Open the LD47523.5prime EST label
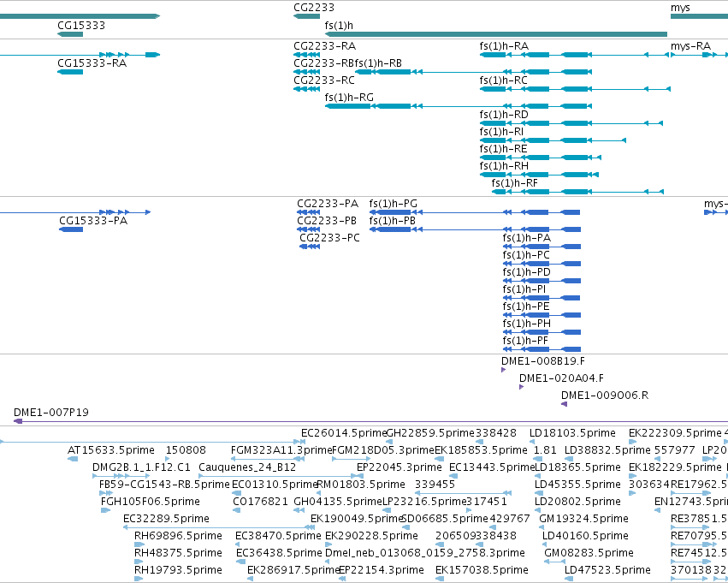 [x=607, y=571]
